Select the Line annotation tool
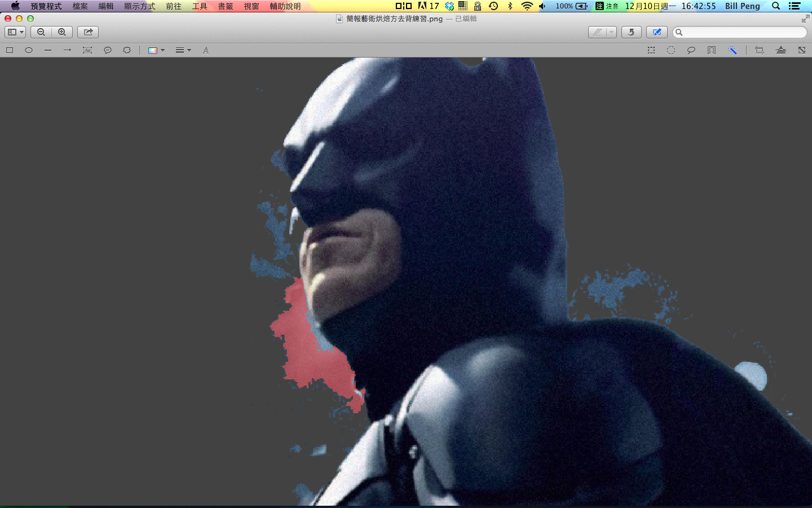The width and height of the screenshot is (812, 508). [48, 50]
